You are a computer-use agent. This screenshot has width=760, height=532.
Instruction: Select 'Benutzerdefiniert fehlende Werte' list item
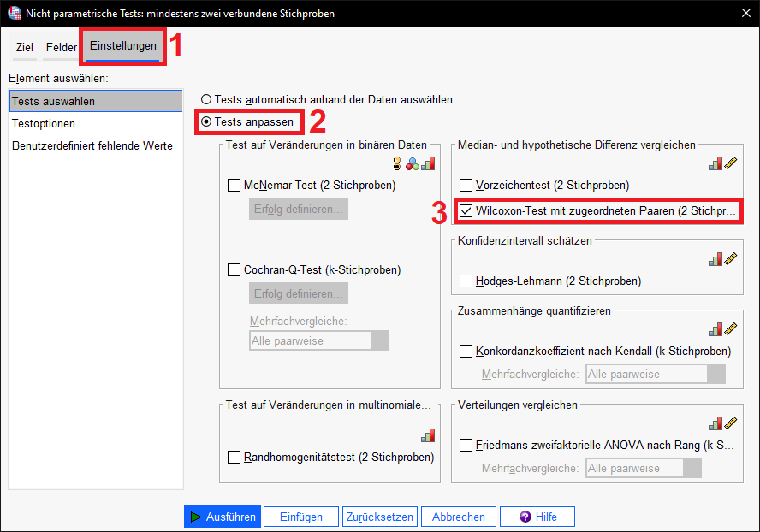(96, 146)
